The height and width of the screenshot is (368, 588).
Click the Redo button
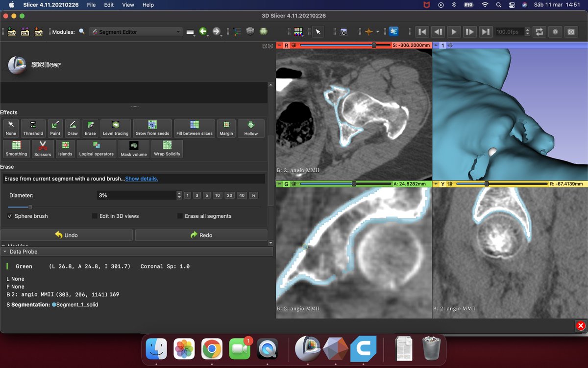[x=201, y=235]
